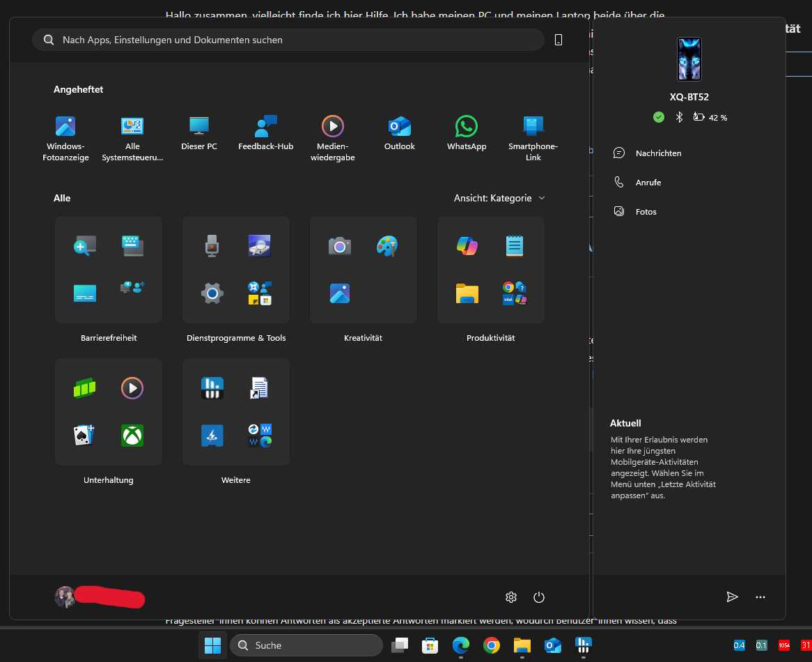This screenshot has width=812, height=662.
Task: Expand more apps cluster in Dienstprogramme & Tools
Action: 260,293
